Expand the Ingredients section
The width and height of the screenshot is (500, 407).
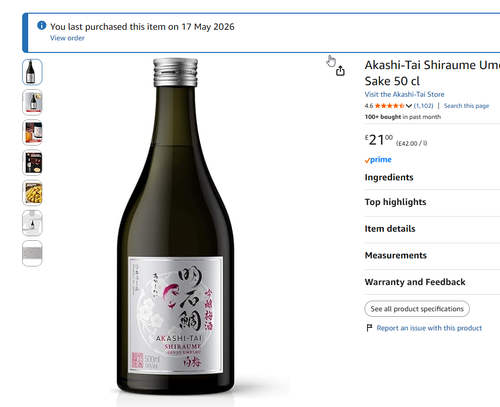coord(432,177)
